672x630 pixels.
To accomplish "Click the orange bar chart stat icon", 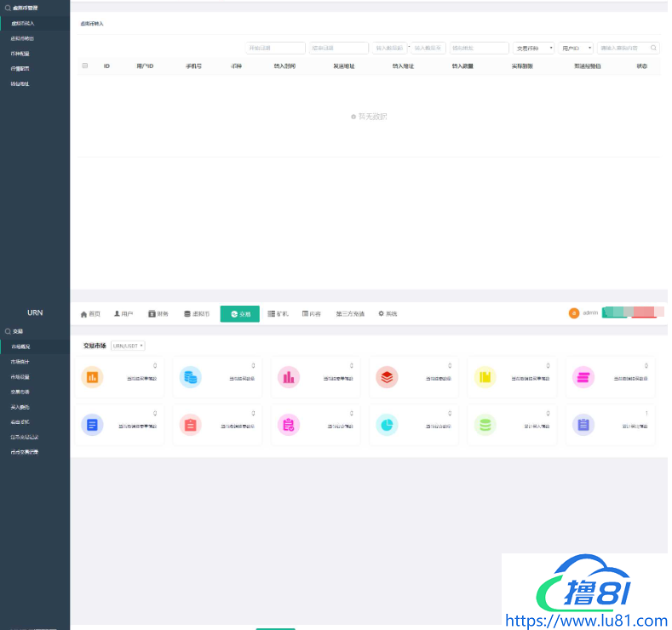I will (x=92, y=376).
